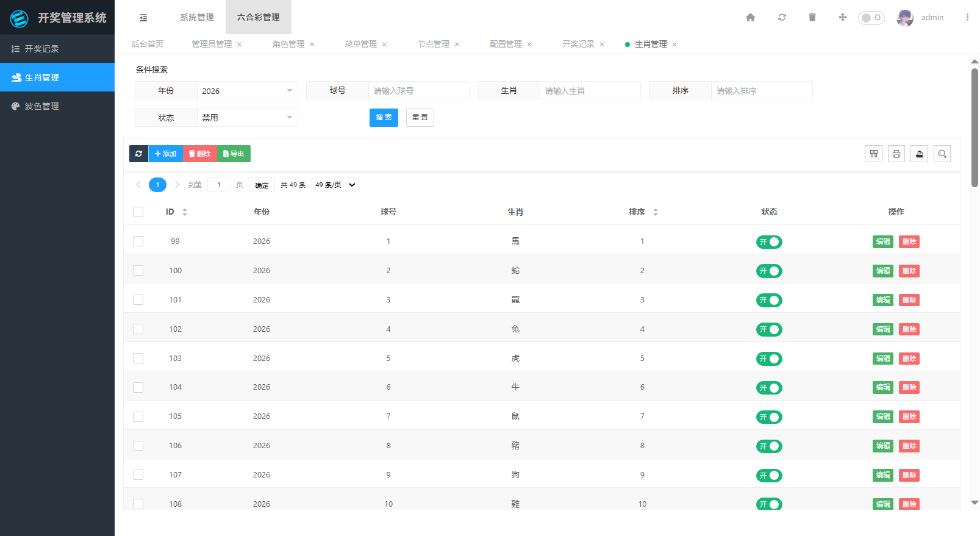This screenshot has height=536, width=980.
Task: Toggle the search panel with the magnifier icon
Action: pos(942,154)
